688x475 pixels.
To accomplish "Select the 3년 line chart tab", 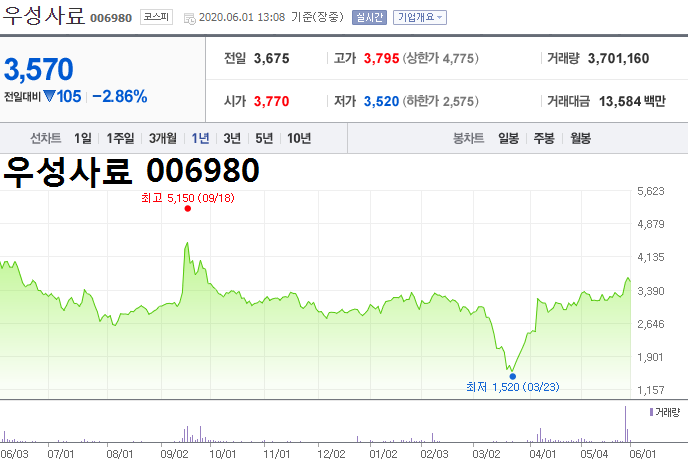I will [232, 138].
